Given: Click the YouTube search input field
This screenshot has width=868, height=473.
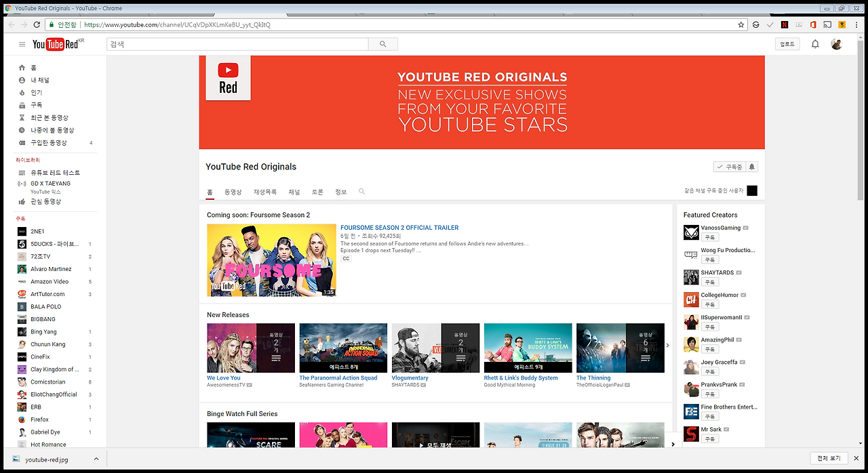Looking at the screenshot, I should (237, 44).
